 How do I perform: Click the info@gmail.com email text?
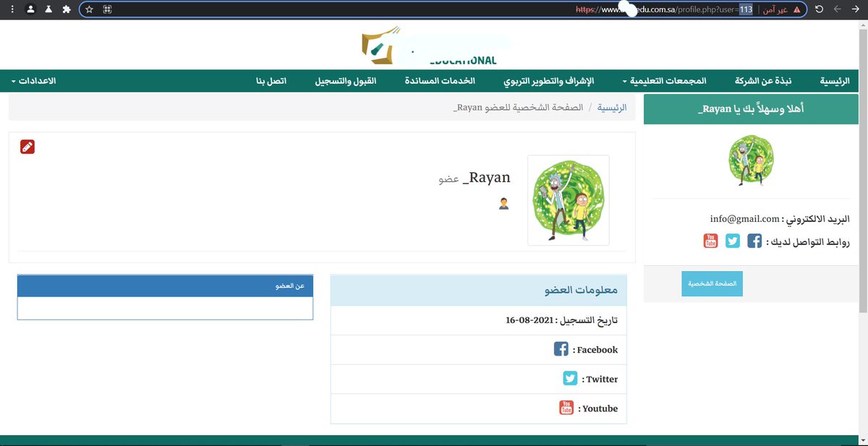click(x=744, y=219)
